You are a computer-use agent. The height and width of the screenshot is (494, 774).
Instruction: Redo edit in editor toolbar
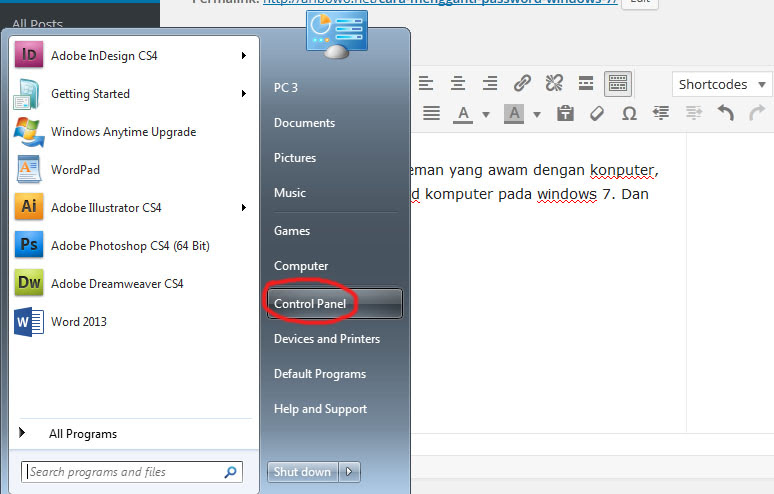(x=757, y=113)
